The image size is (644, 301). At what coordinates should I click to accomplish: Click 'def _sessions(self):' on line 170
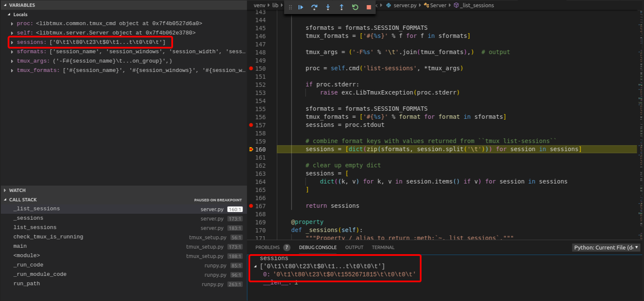[327, 230]
